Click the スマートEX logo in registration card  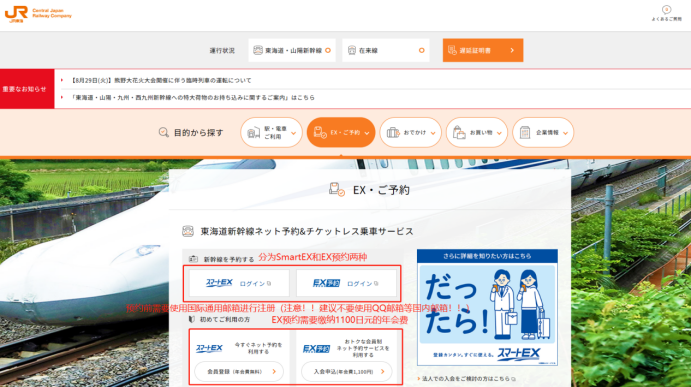[209, 348]
